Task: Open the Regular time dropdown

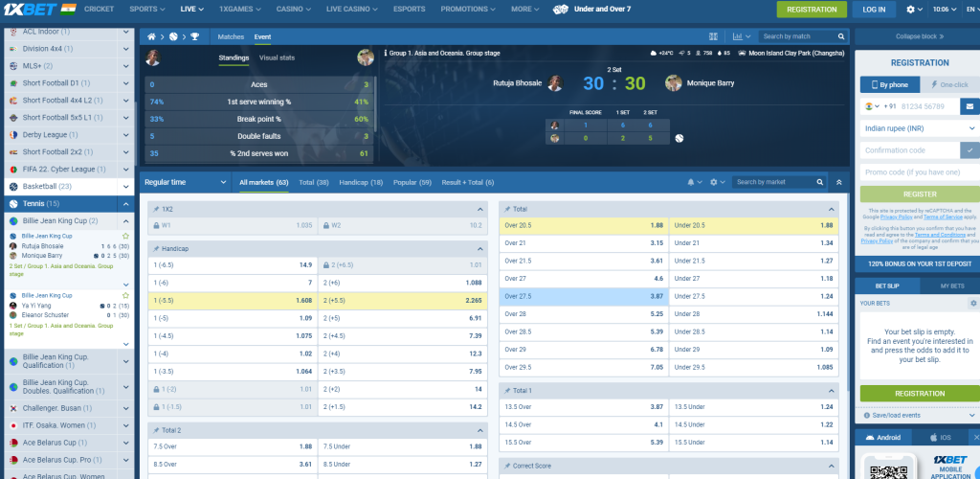Action: coord(186,182)
